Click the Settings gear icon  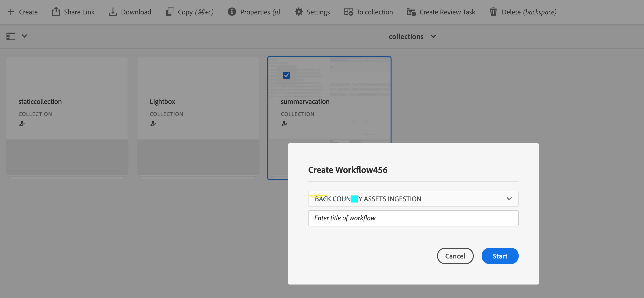click(x=299, y=12)
